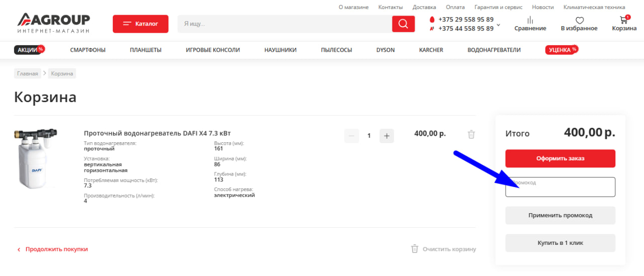Click the Потребляемая мощность 7.3 value

click(x=88, y=186)
